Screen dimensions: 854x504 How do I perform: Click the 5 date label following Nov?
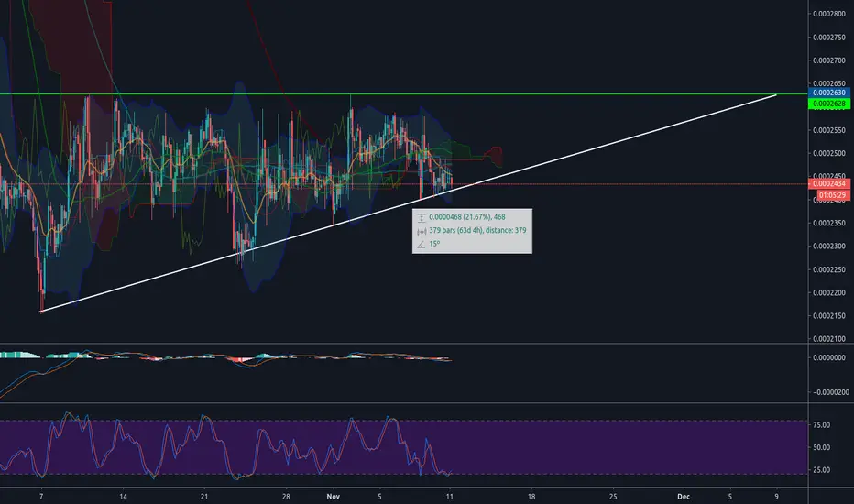point(379,497)
